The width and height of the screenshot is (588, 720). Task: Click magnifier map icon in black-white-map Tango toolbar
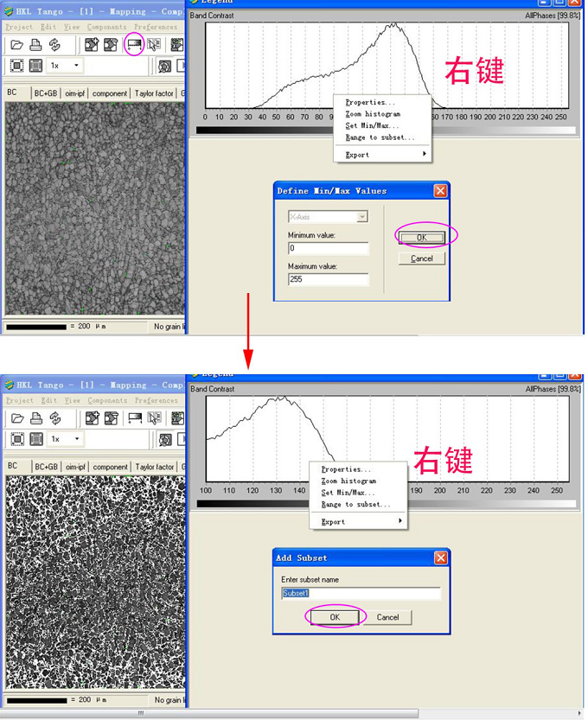coord(165,439)
